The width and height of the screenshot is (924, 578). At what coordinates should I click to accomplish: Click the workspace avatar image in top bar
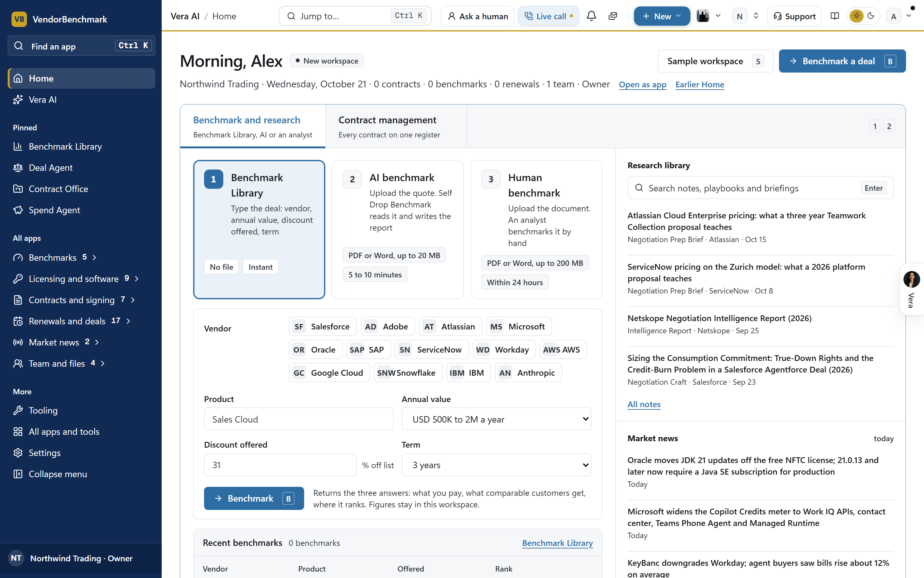(x=703, y=16)
